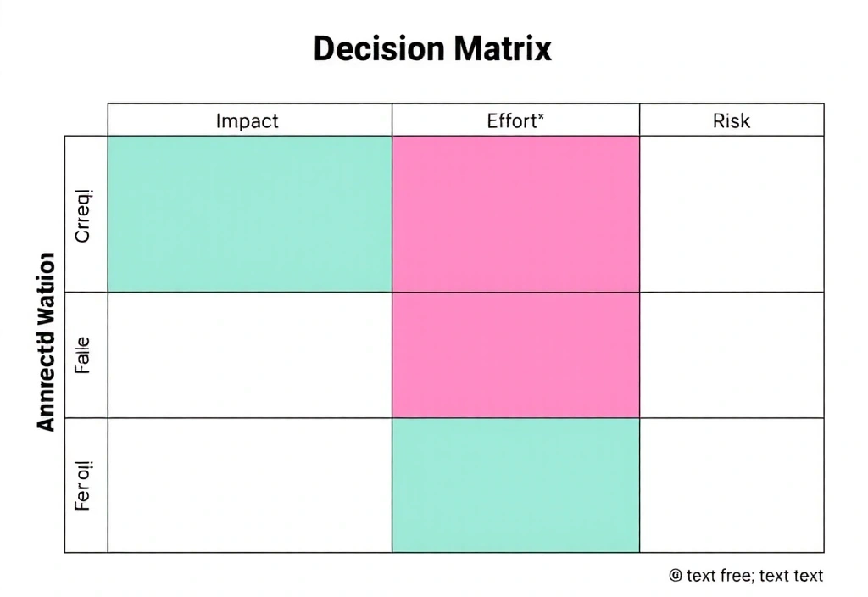Click the Decision Matrix title
This screenshot has height=597, width=868.
point(432,49)
